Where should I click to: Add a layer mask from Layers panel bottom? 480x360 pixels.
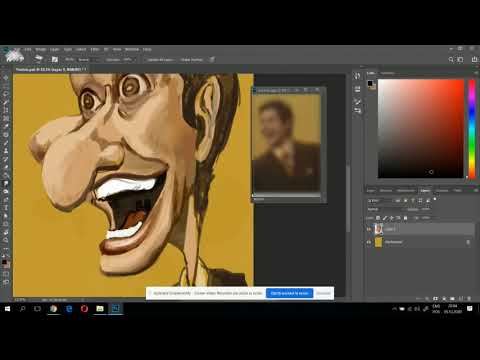[x=436, y=298]
